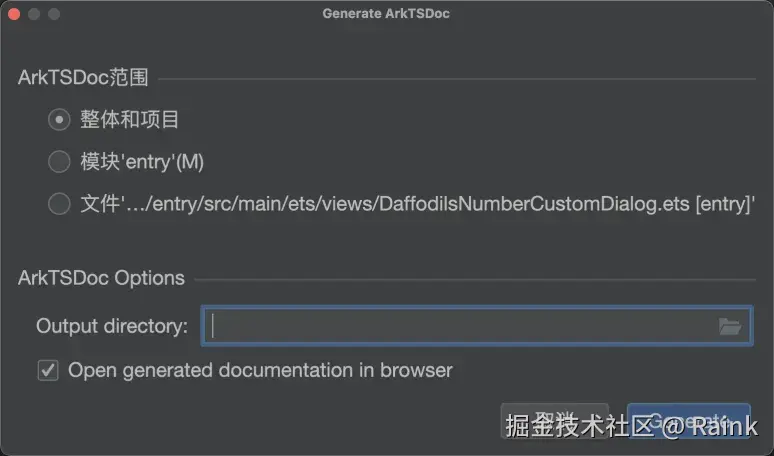
Task: Click the yellow minimize window button
Action: point(34,14)
